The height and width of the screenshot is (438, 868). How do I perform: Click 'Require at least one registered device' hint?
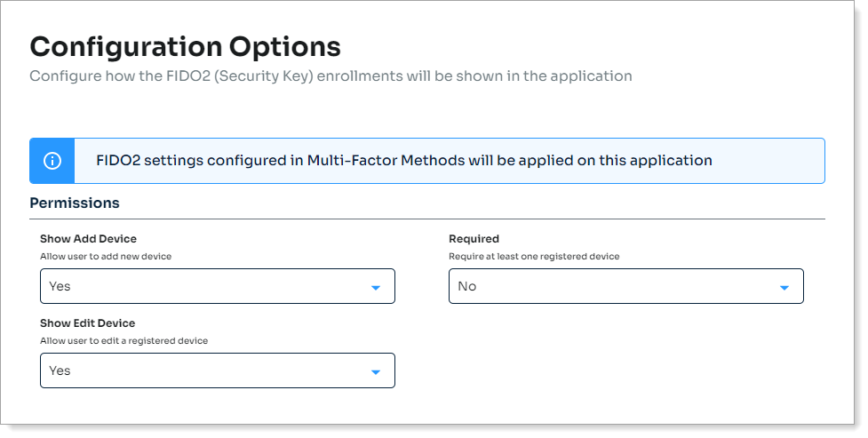[x=534, y=256]
